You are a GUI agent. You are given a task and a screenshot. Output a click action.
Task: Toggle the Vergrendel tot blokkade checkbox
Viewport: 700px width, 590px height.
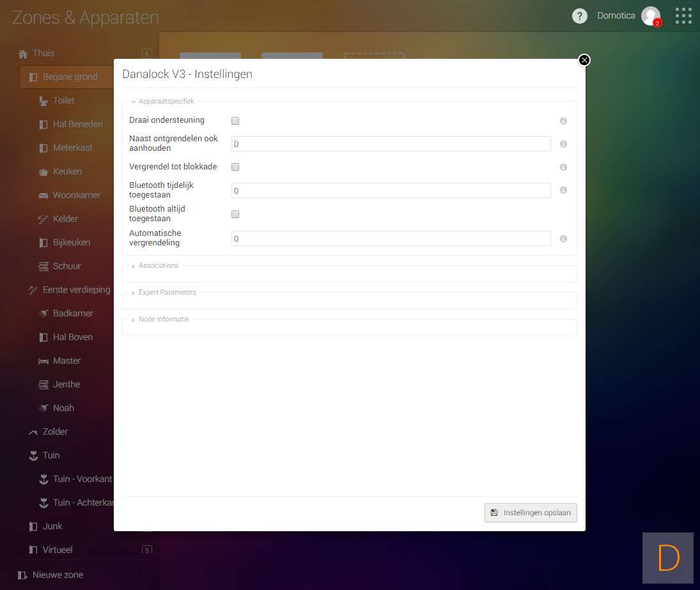tap(235, 167)
